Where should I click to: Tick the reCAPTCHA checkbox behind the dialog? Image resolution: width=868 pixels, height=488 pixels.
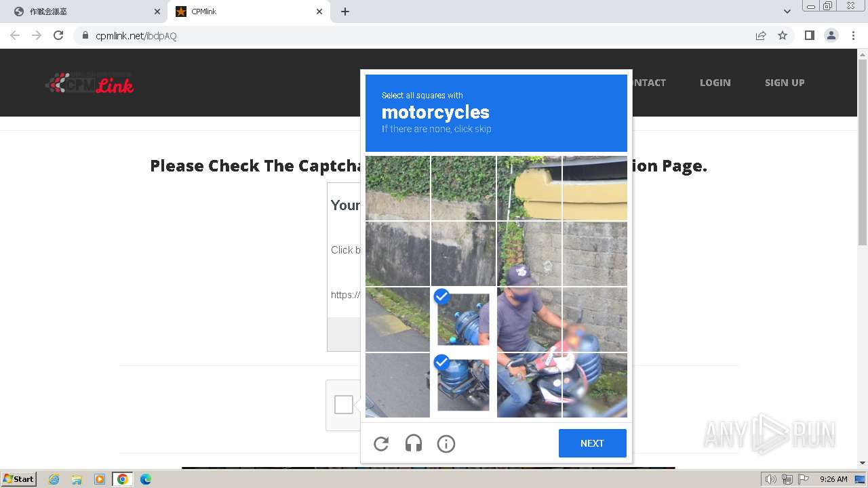pos(344,405)
